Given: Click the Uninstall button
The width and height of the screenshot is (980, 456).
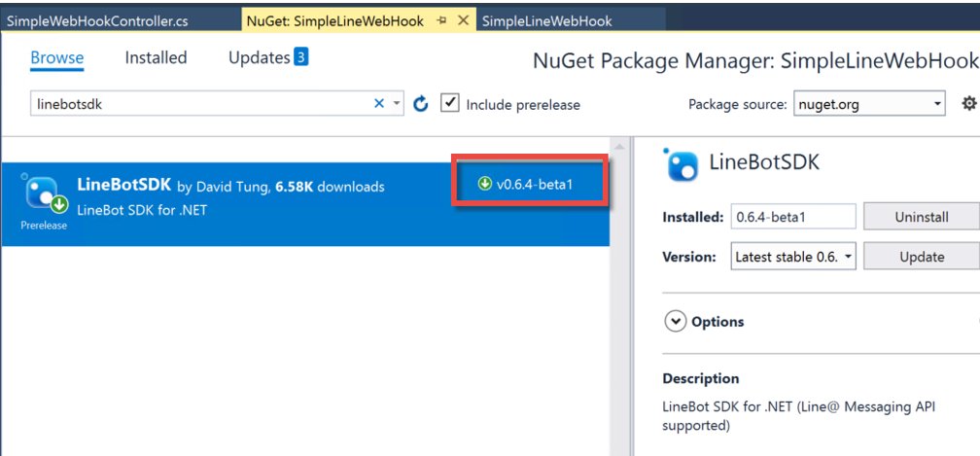Looking at the screenshot, I should click(x=921, y=217).
